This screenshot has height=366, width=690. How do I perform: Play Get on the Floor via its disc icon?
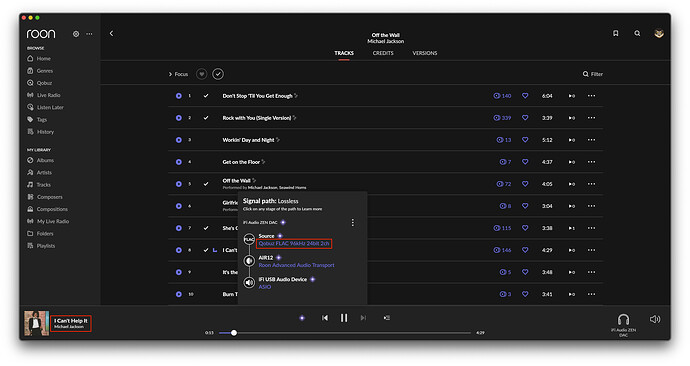179,162
